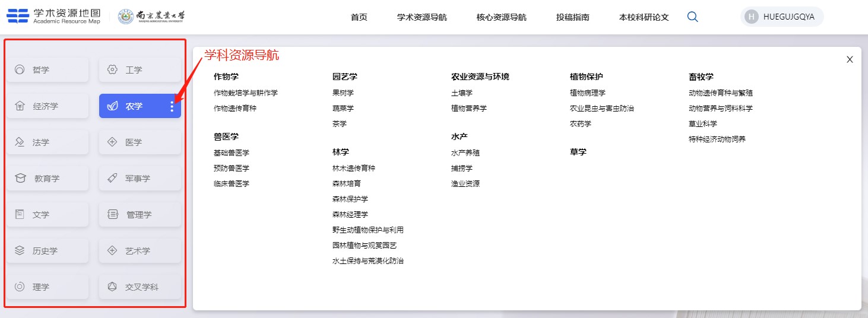This screenshot has width=868, height=318.
Task: Click the 学术资源地图 site logo
Action: 53,17
